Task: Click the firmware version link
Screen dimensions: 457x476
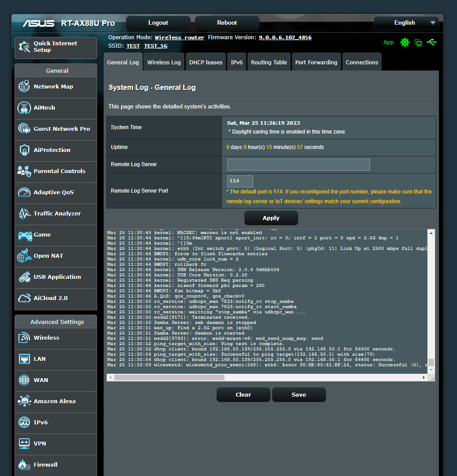Action: coord(285,37)
